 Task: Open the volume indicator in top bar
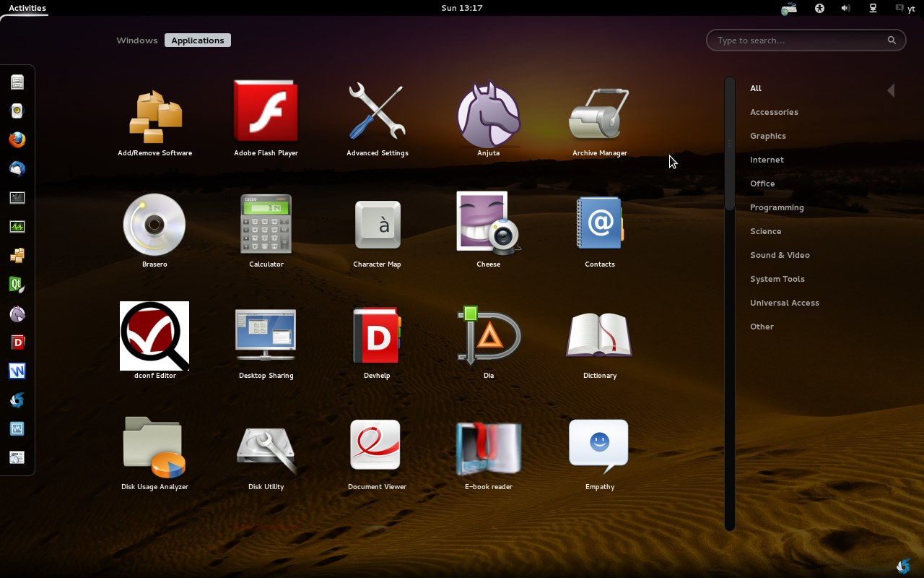pyautogui.click(x=845, y=8)
